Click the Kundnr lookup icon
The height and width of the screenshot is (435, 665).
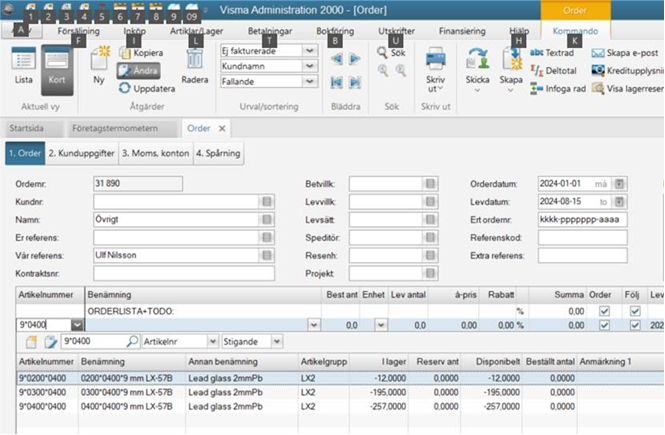click(267, 200)
